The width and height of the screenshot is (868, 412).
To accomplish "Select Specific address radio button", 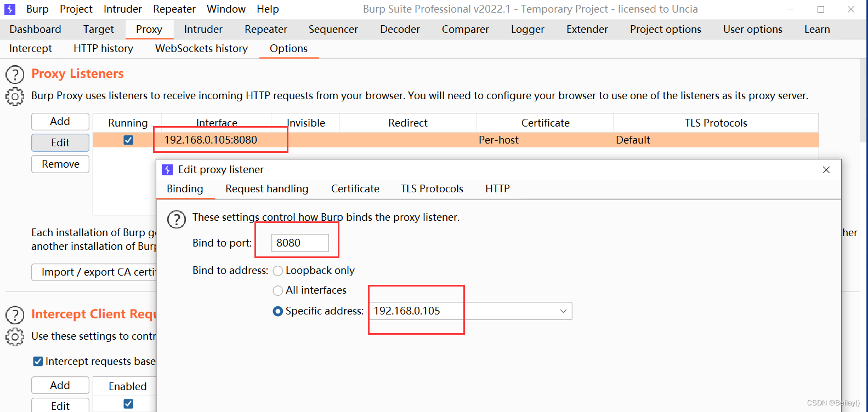I will point(278,311).
